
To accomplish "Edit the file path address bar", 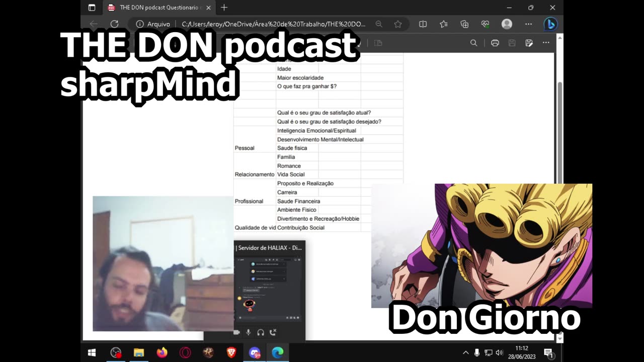I will 274,24.
